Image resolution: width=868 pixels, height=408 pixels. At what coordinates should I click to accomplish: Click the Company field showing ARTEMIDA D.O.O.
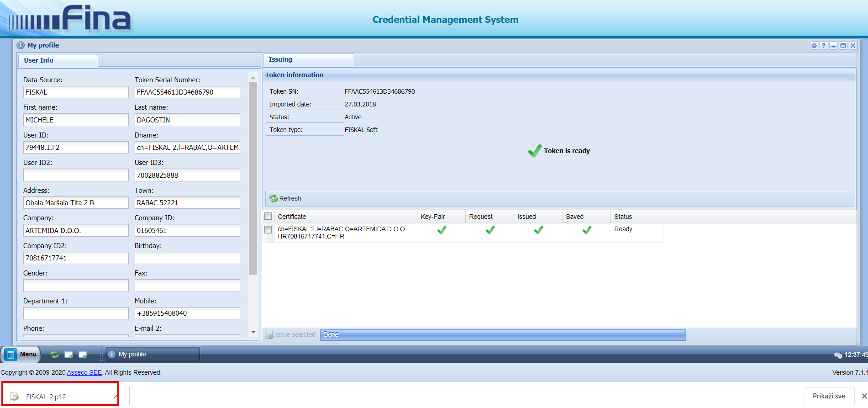click(x=76, y=230)
